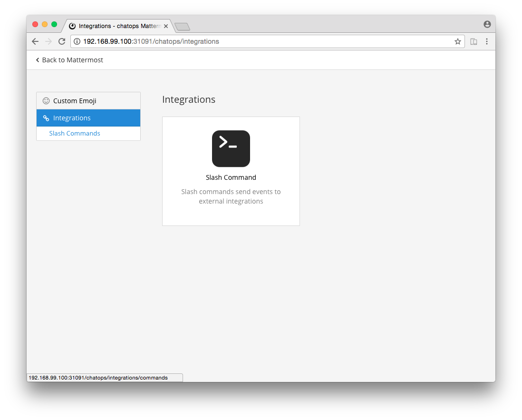Click the Integrations page heading
Screen dimensions: 522x420
(x=189, y=99)
